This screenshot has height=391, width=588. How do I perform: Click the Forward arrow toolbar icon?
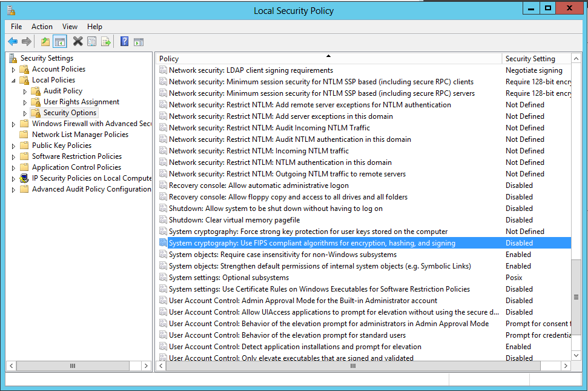[27, 42]
